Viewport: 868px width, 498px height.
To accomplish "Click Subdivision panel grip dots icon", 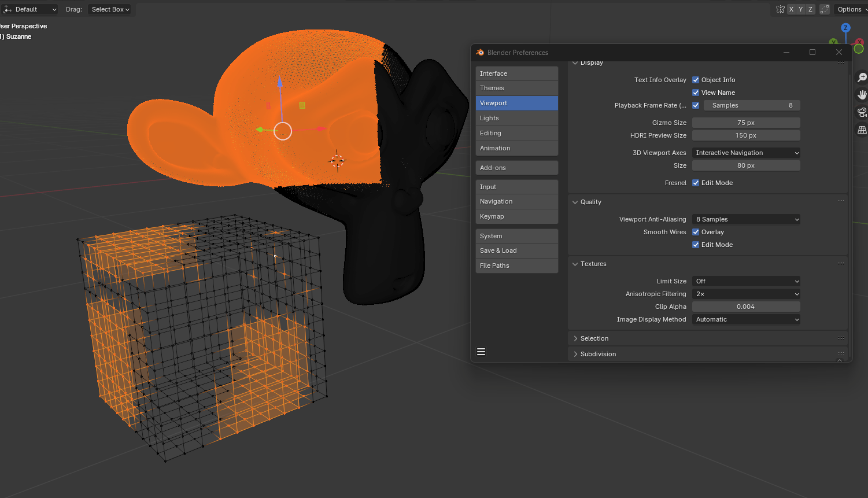I will click(841, 354).
